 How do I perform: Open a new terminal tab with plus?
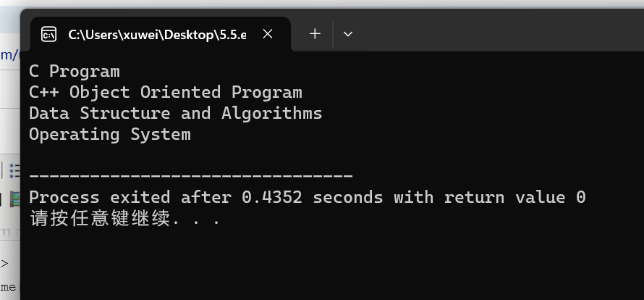point(315,34)
